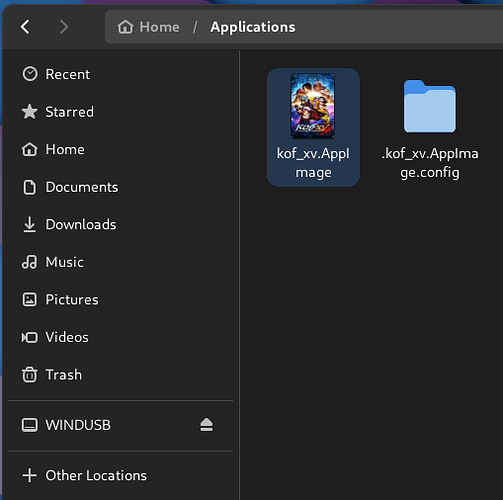Click the Home breadcrumb in the path bar
503x500 pixels.
tap(148, 27)
